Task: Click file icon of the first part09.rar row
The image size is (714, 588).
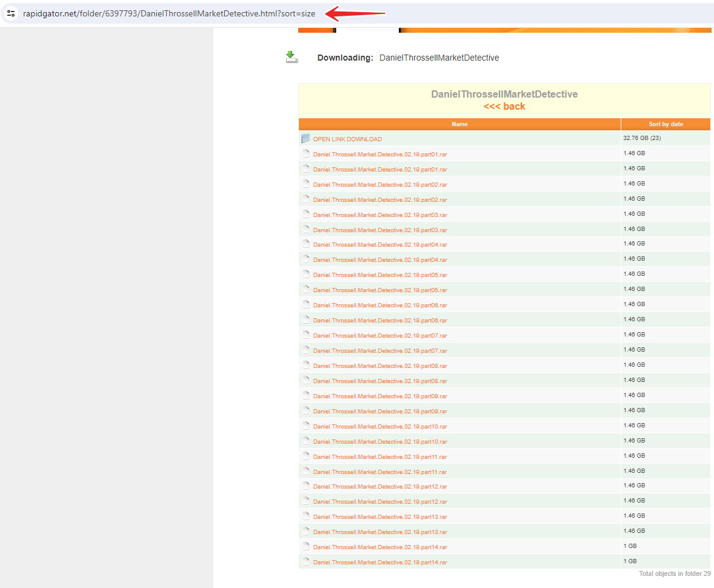Action: coord(306,395)
